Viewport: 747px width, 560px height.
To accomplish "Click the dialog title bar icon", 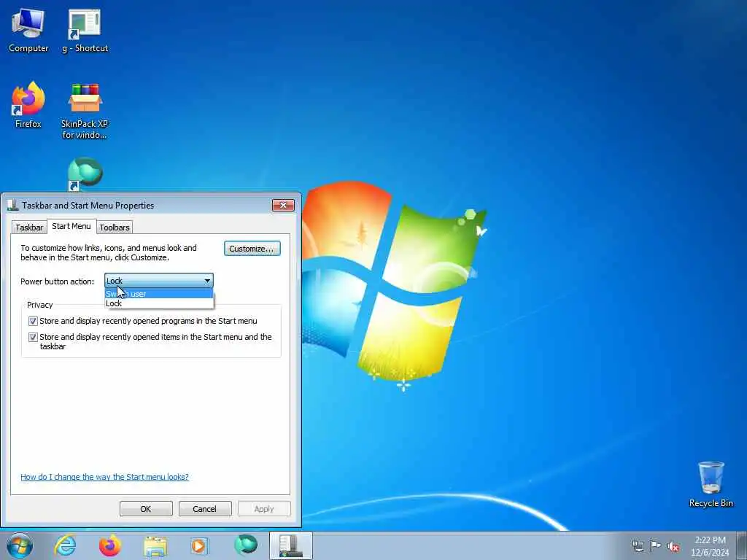I will coord(13,205).
